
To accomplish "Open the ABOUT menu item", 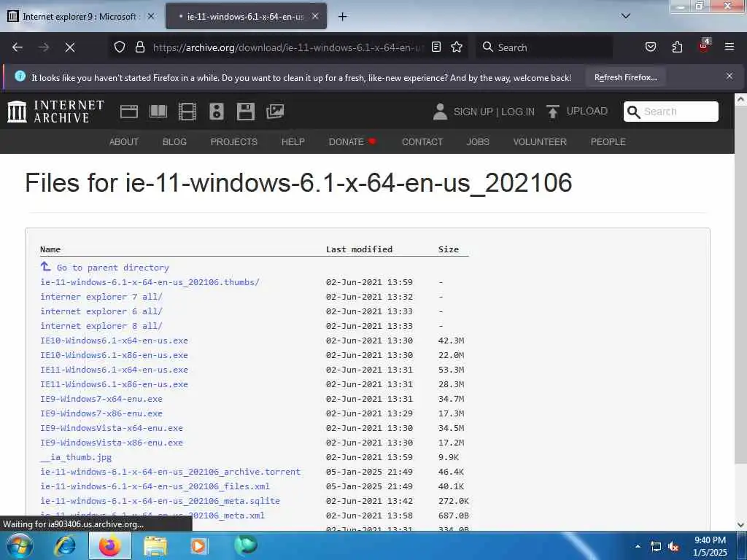I will 124,142.
